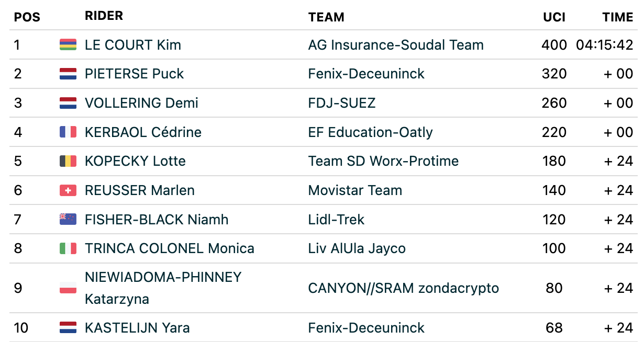Visit the FDJ-SUEZ team link
This screenshot has height=342, width=644.
tap(342, 103)
